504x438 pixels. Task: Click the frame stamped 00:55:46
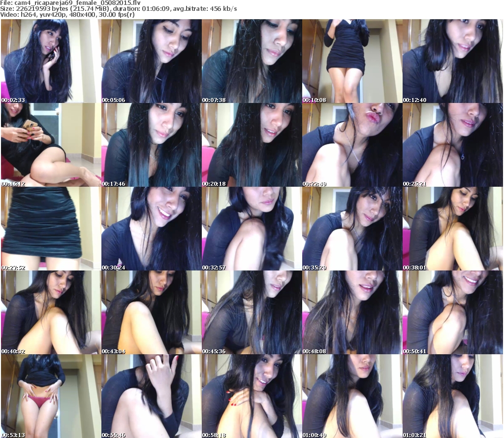[x=152, y=396]
